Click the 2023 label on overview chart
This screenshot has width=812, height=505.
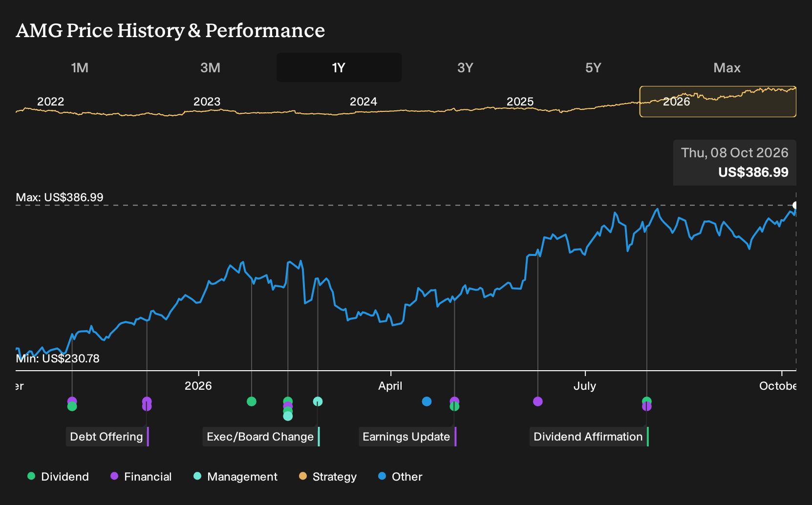tap(207, 102)
